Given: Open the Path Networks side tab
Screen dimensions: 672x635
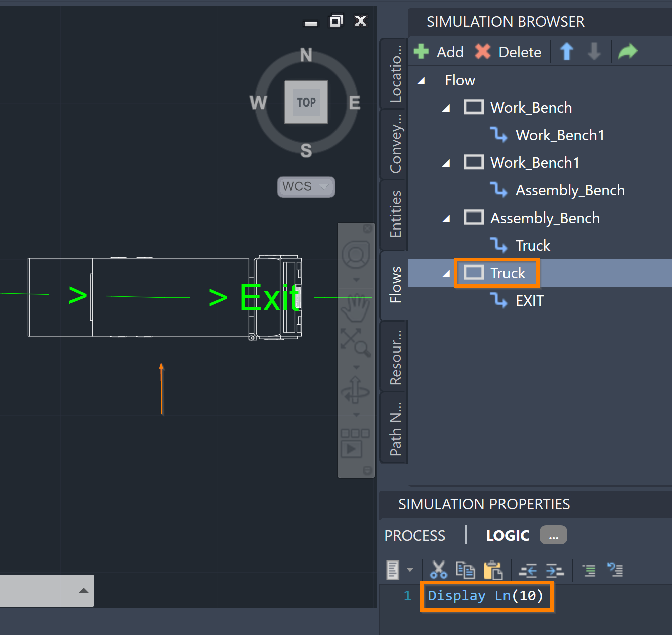Looking at the screenshot, I should click(395, 428).
